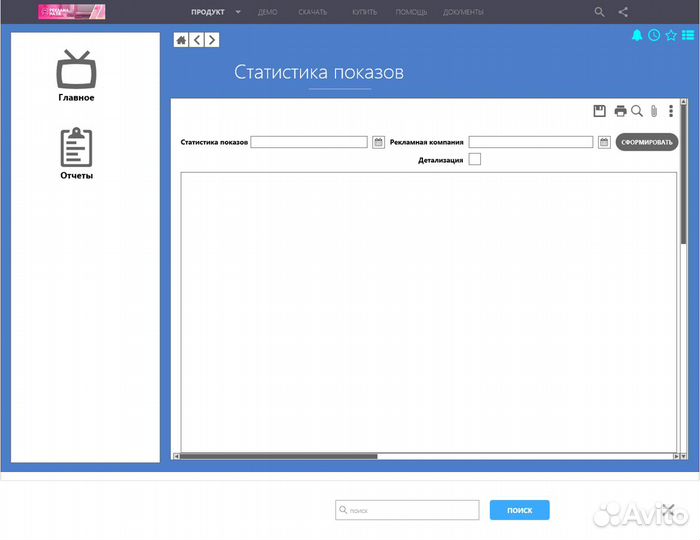The image size is (700, 540).
Task: Open picker next to Рекламная компания field
Action: (604, 142)
